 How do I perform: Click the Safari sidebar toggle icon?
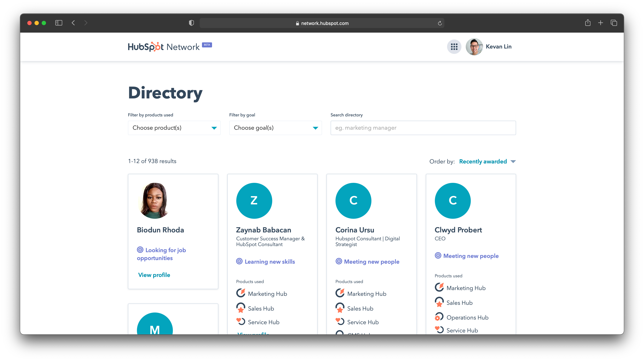pyautogui.click(x=59, y=23)
